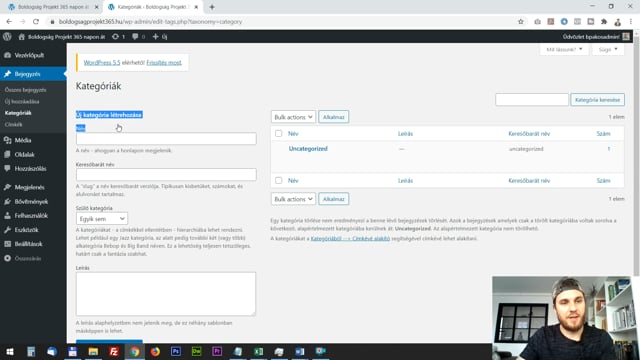640x360 pixels.
Task: Sort by Keresőbarát név column header
Action: 529,133
